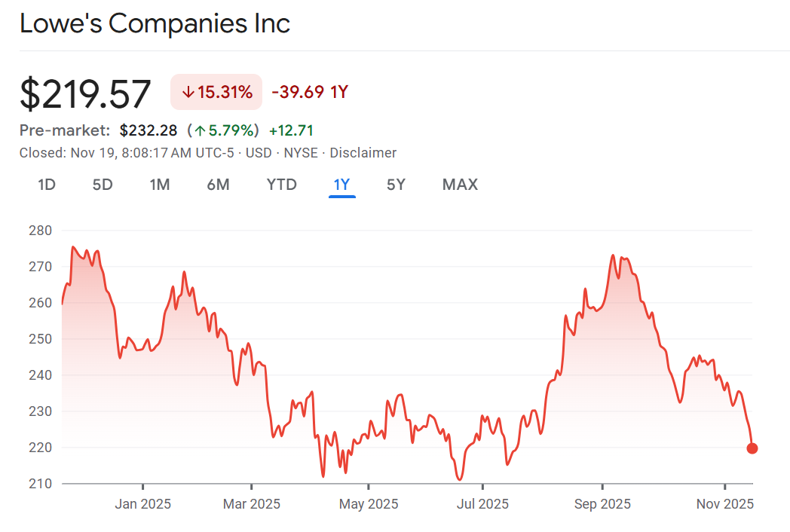This screenshot has width=790, height=532.
Task: Switch to the 5D range tab
Action: tap(103, 185)
